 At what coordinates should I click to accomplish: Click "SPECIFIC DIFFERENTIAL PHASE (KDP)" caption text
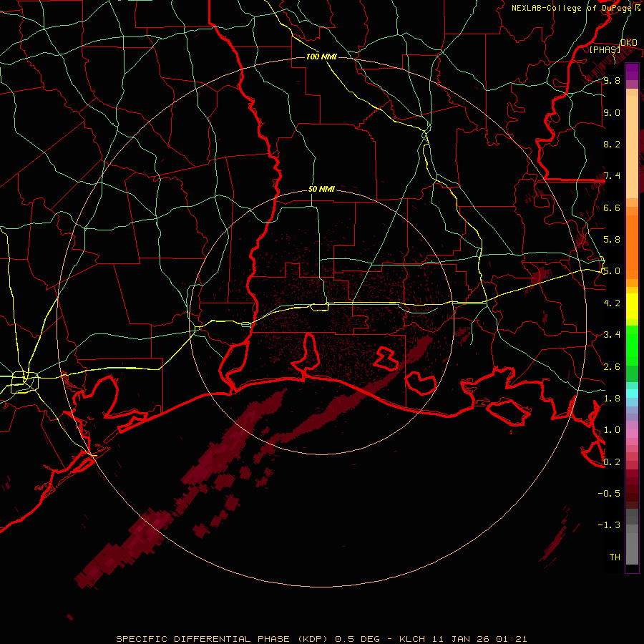coord(223,639)
